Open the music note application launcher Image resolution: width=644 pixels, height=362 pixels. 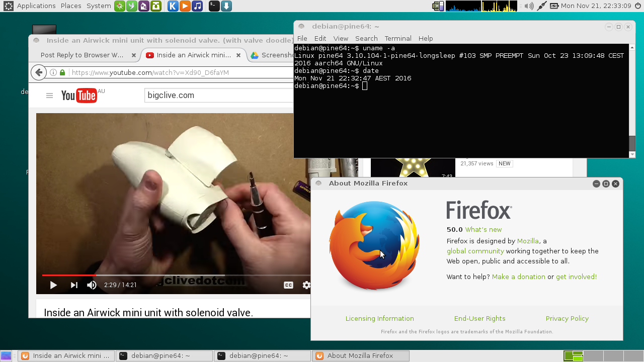[198, 6]
